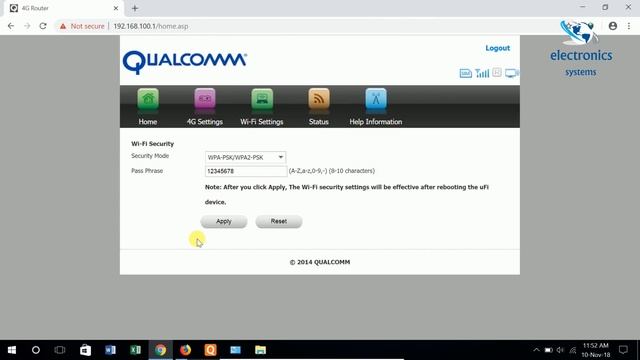Open the volume control in the tray

pos(560,350)
